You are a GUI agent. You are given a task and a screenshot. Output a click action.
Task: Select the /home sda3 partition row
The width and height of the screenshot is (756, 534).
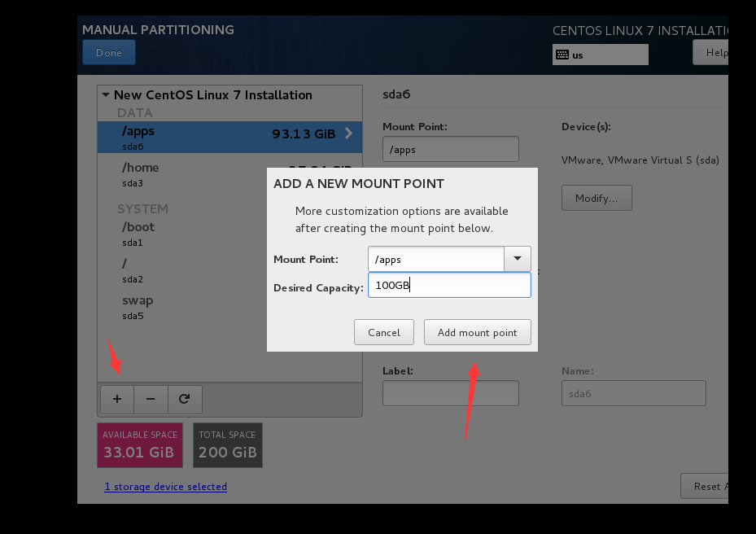[x=230, y=174]
